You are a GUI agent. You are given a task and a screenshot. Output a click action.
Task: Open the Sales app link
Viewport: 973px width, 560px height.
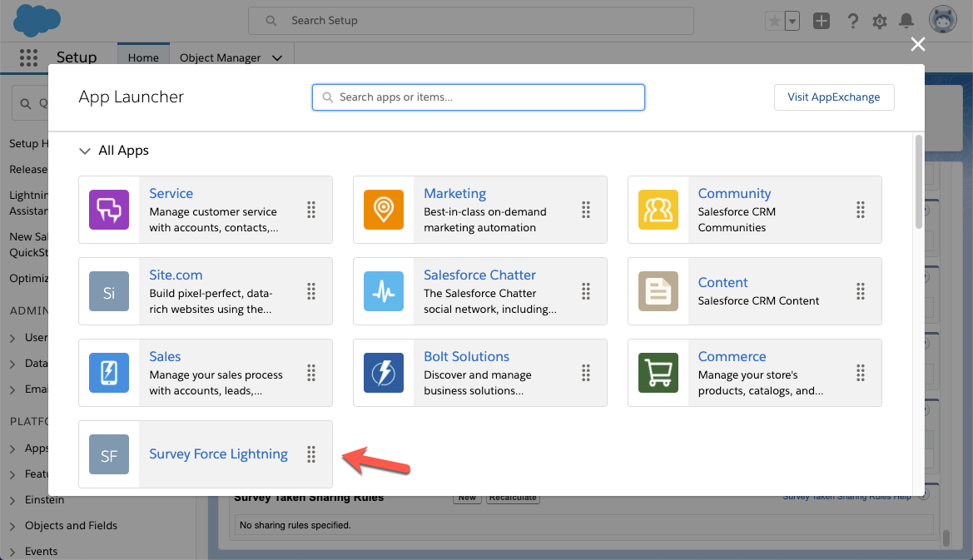tap(165, 357)
